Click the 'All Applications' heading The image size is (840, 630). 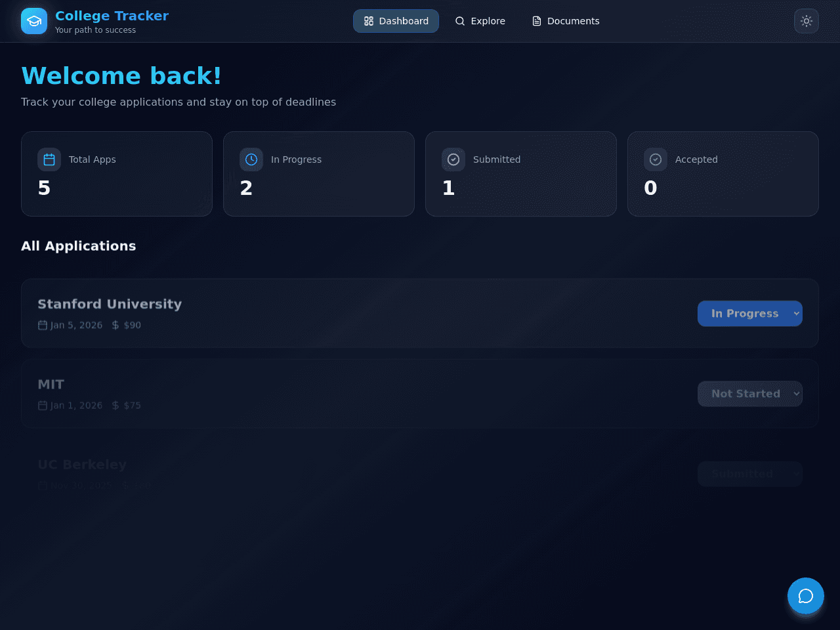(79, 246)
